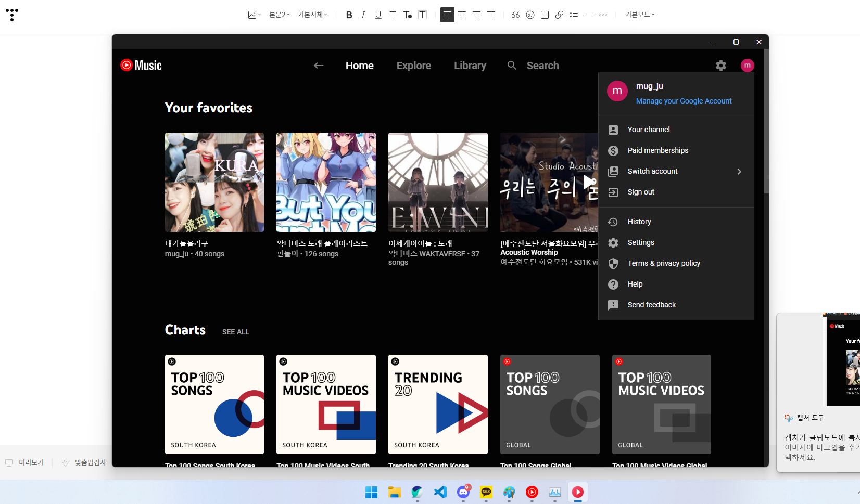This screenshot has width=860, height=504.
Task: Open Top 100 Songs Global chart
Action: click(x=550, y=404)
